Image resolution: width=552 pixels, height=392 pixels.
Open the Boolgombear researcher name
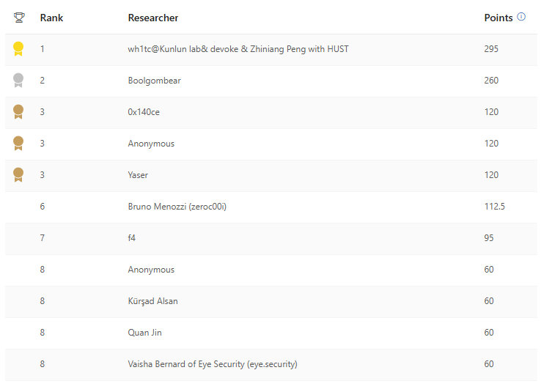click(154, 81)
